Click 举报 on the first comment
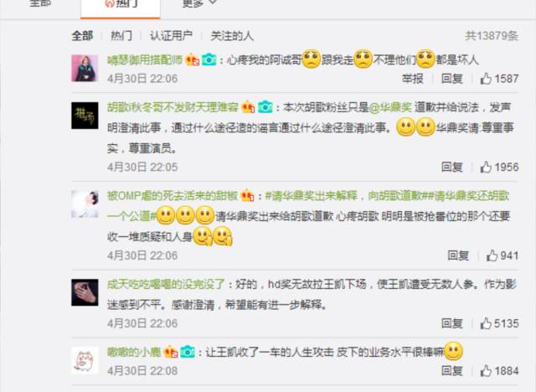 click(412, 79)
